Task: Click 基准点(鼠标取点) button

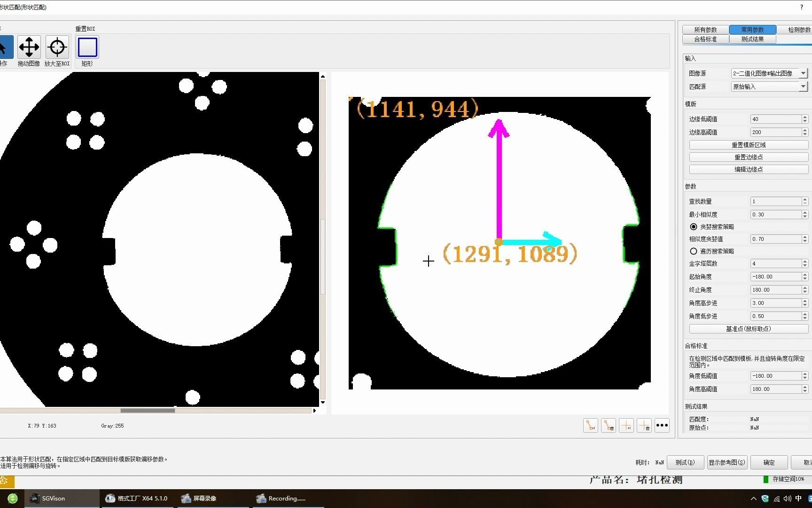Action: click(749, 329)
